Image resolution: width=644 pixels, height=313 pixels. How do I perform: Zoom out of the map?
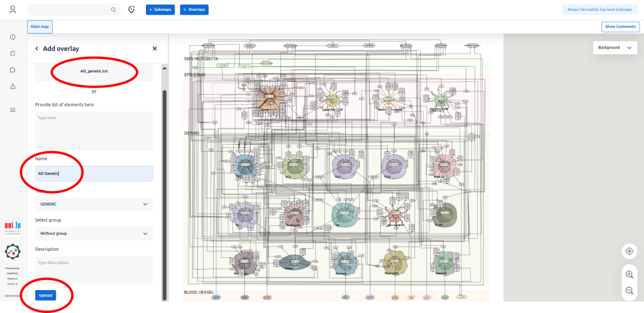[629, 290]
